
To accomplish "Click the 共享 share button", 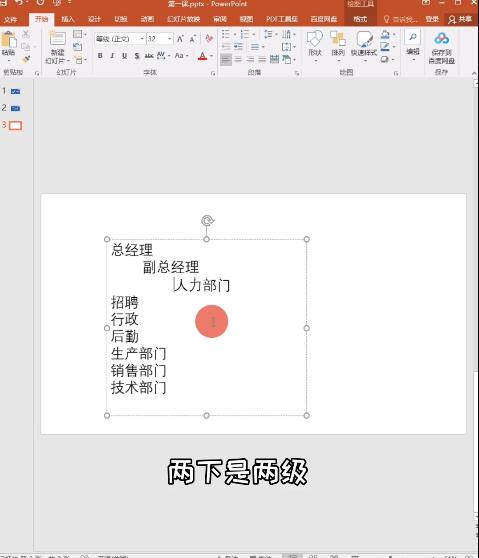I will [x=460, y=19].
